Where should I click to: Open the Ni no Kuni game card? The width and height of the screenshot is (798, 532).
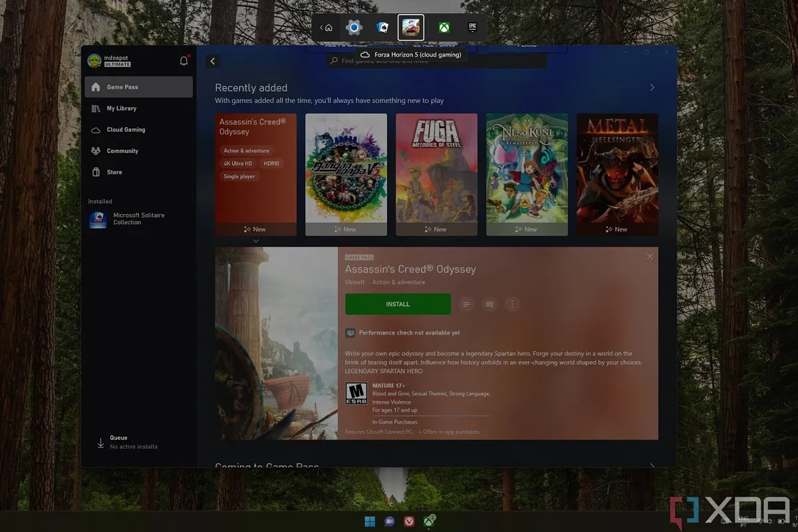pyautogui.click(x=527, y=174)
